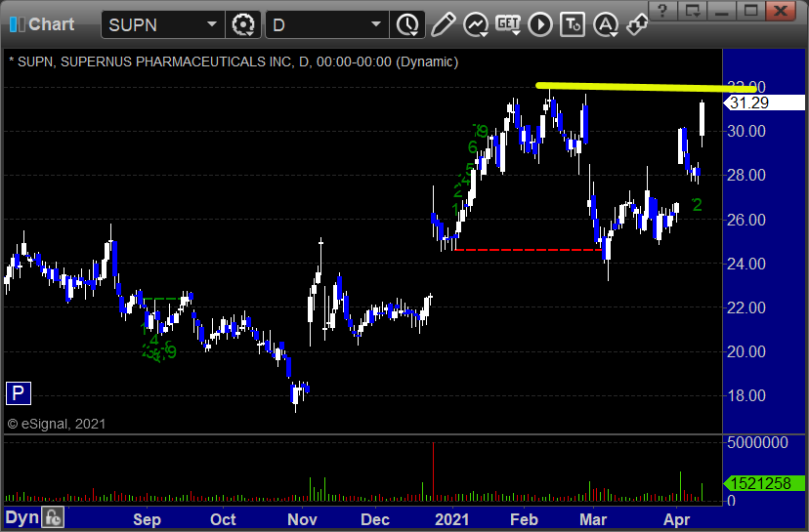
Task: Click the Chart window icon
Action: point(17,24)
